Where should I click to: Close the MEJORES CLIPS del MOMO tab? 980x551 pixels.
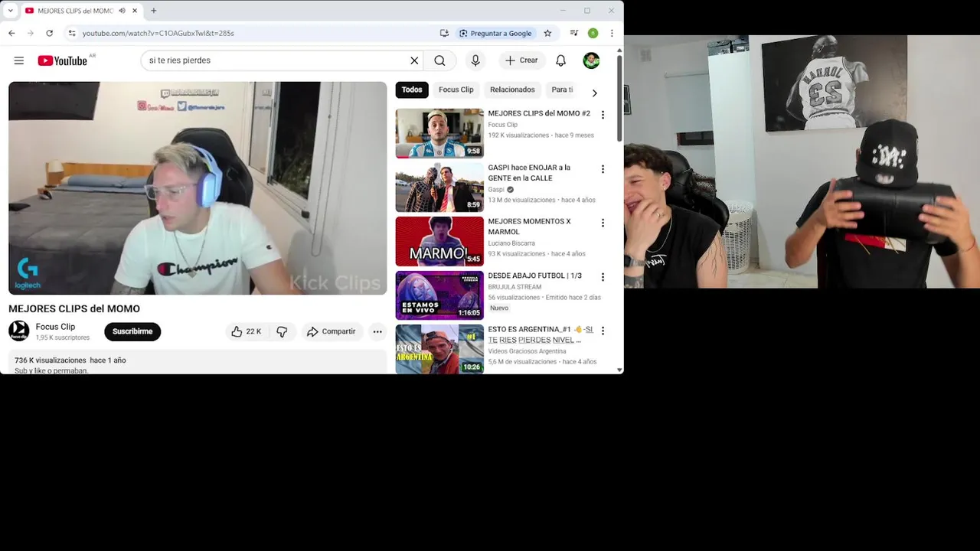click(x=136, y=11)
